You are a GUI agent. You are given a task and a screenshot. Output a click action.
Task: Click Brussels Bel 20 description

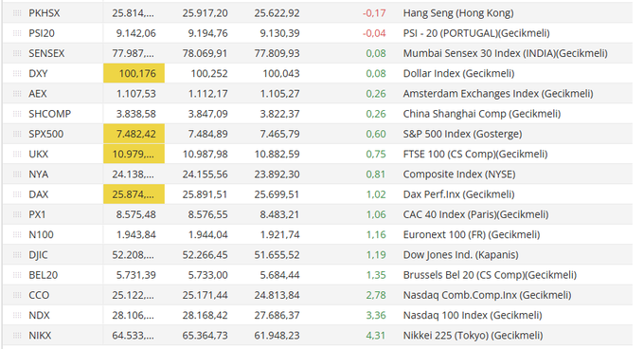pyautogui.click(x=490, y=275)
